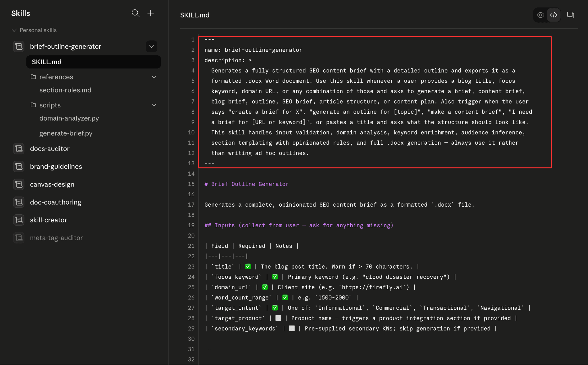588x365 pixels.
Task: Click the `target_intent` table row text
Action: click(x=367, y=308)
